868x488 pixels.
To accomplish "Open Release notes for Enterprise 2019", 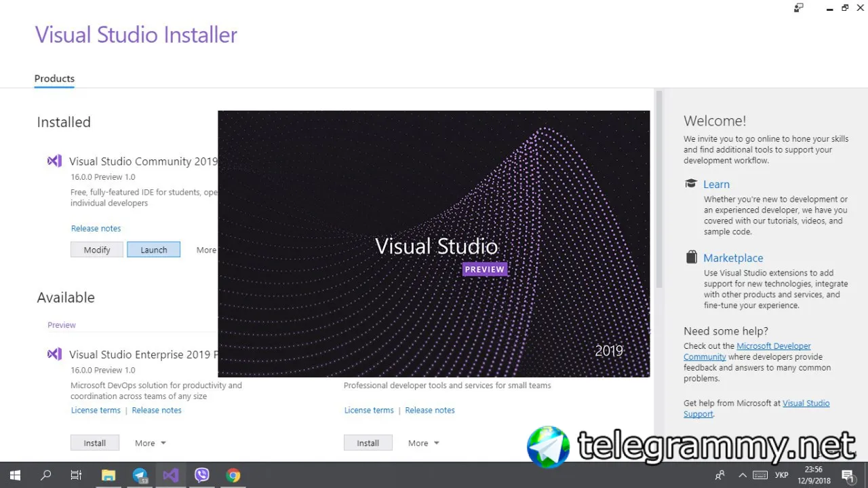I will [x=157, y=411].
